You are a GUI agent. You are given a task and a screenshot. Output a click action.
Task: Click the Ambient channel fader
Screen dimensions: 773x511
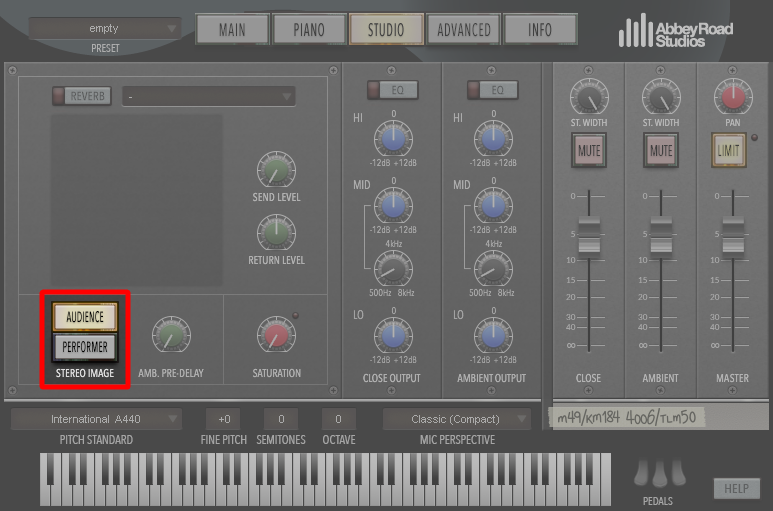pos(661,235)
